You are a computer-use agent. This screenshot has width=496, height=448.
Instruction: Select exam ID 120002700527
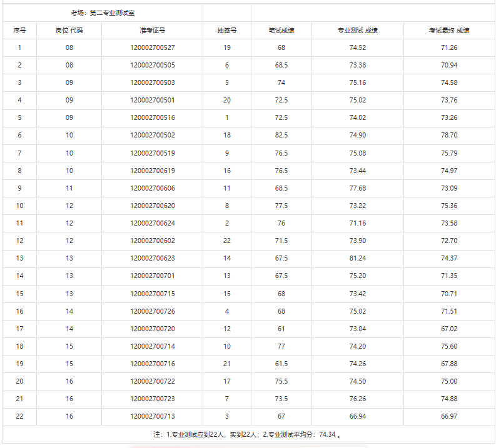click(x=152, y=47)
